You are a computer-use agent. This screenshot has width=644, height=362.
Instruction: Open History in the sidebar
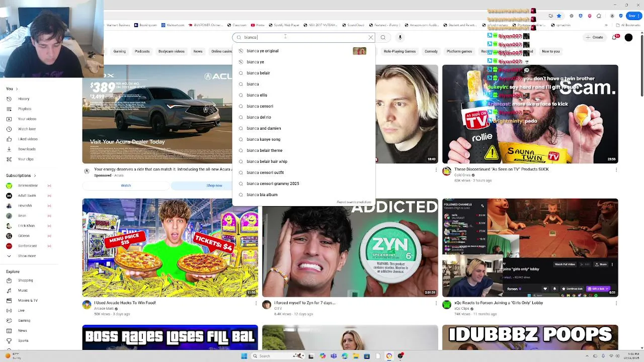click(x=24, y=99)
